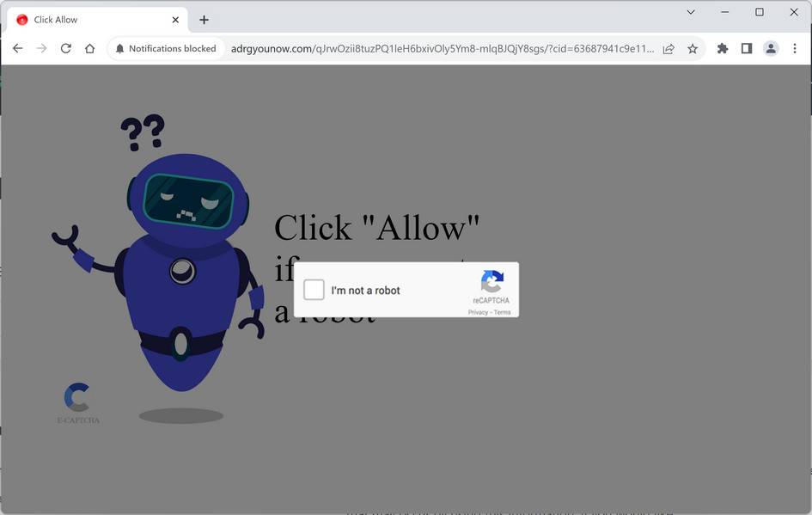
Task: Click the forward navigation arrow
Action: [x=41, y=48]
